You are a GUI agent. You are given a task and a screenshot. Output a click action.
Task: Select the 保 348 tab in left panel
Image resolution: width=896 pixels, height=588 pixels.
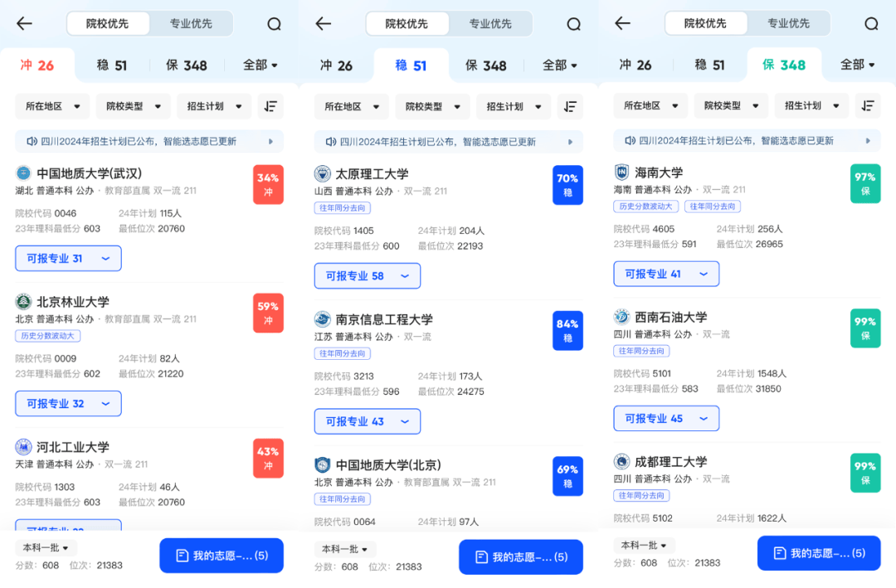tap(187, 66)
